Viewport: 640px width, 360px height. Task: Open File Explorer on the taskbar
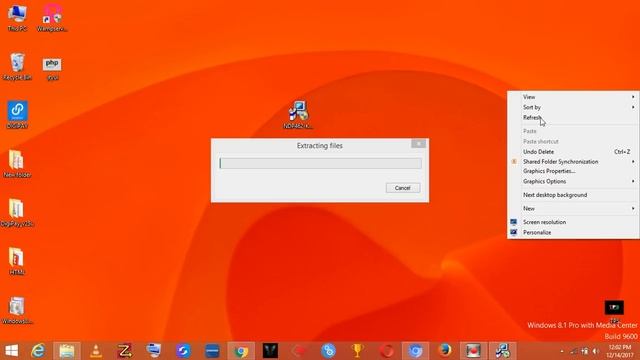tap(67, 351)
